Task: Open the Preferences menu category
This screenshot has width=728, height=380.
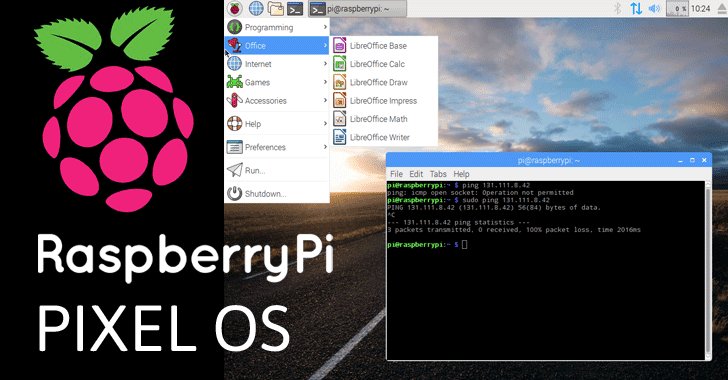Action: click(x=277, y=147)
